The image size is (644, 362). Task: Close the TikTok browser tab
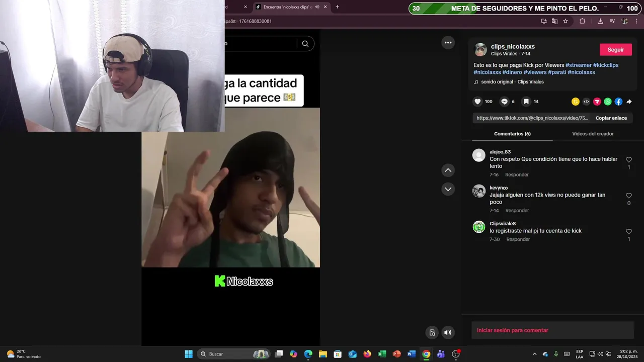coord(326,7)
